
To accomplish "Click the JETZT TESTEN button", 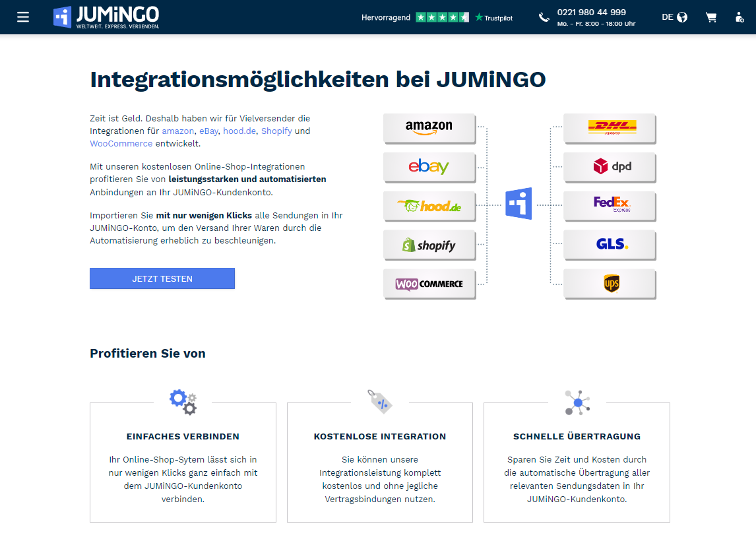I will pos(162,278).
